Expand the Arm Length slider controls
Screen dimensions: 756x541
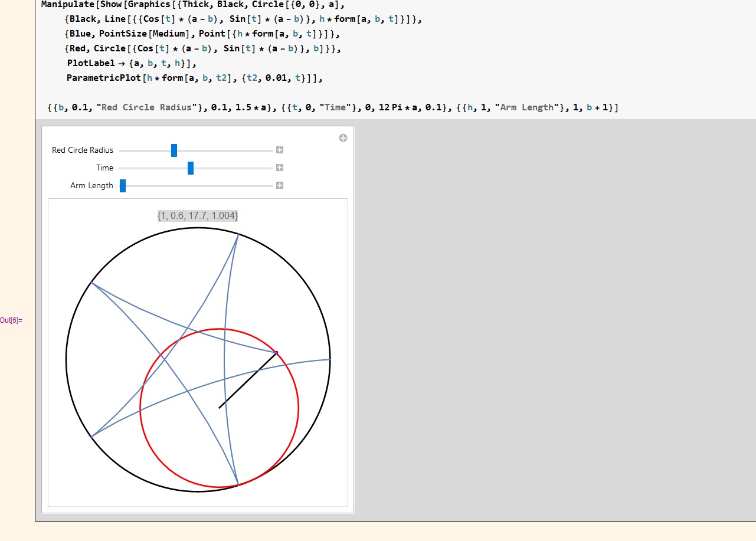pyautogui.click(x=280, y=186)
